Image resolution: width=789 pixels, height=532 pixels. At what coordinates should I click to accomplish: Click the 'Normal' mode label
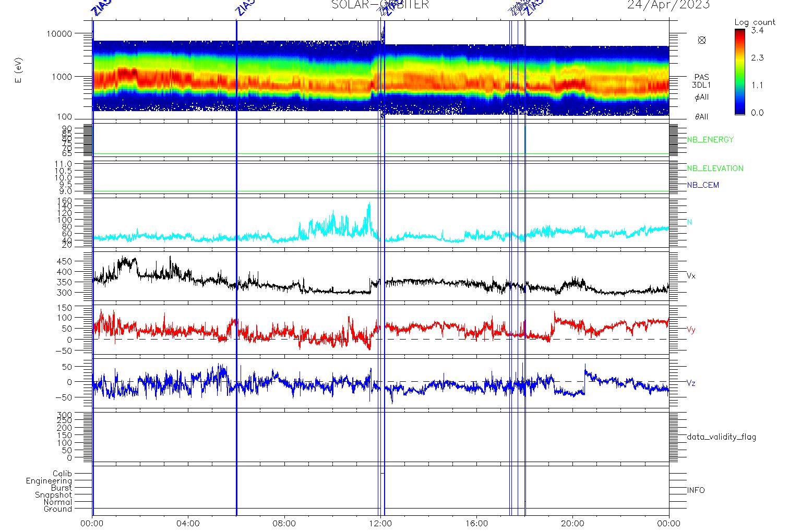click(x=58, y=502)
